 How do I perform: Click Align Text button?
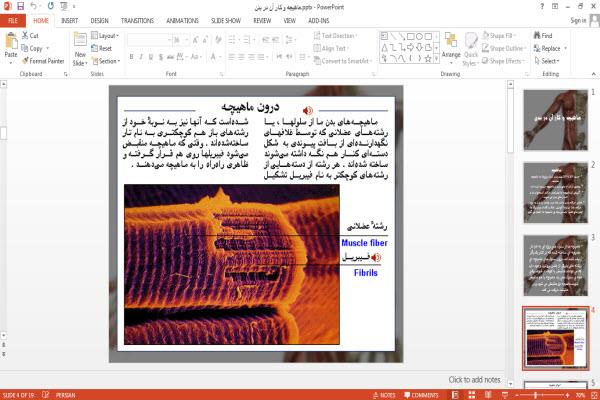click(331, 48)
